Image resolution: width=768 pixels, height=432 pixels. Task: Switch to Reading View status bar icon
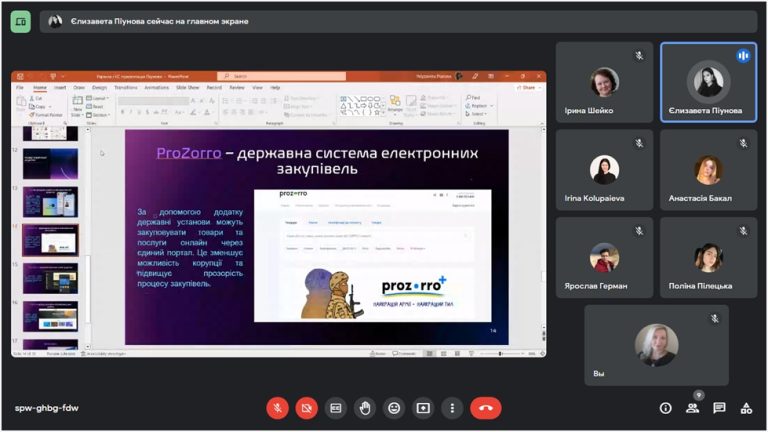[457, 353]
